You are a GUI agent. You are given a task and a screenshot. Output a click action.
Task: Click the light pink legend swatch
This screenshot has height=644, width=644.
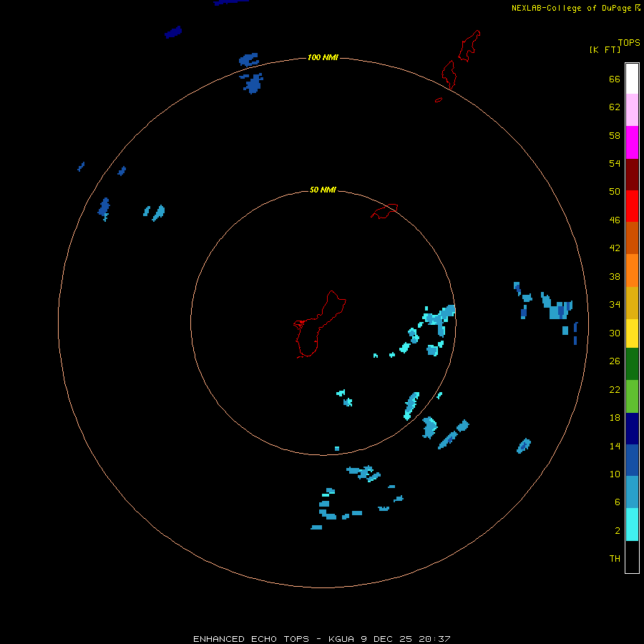point(632,110)
